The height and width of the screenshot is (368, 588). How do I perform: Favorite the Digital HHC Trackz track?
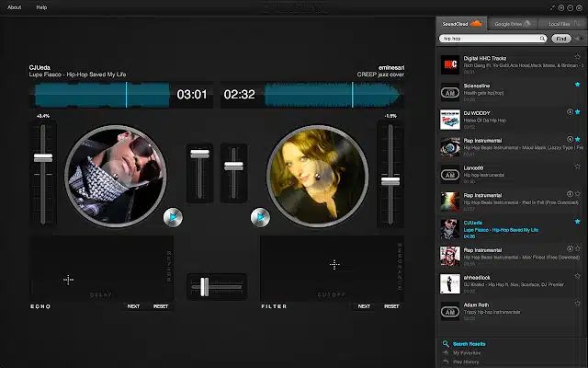point(578,57)
